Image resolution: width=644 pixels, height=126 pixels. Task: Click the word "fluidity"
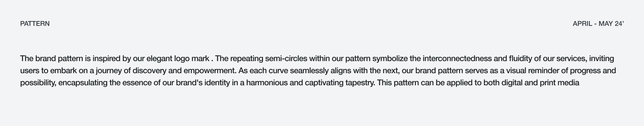coord(520,58)
